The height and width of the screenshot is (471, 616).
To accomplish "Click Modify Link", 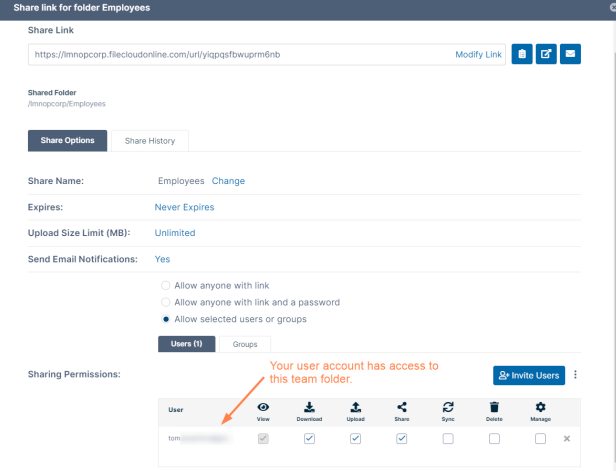I will [478, 54].
